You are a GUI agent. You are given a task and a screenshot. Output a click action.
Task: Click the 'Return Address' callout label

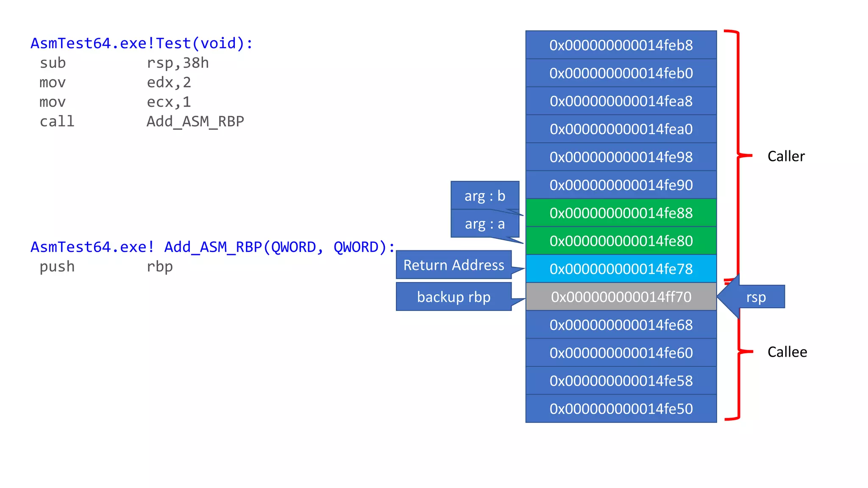[x=453, y=265]
